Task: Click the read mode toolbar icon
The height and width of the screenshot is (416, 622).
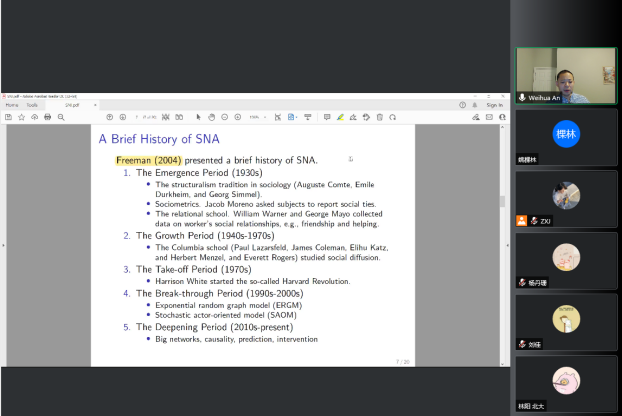Action: [307, 117]
